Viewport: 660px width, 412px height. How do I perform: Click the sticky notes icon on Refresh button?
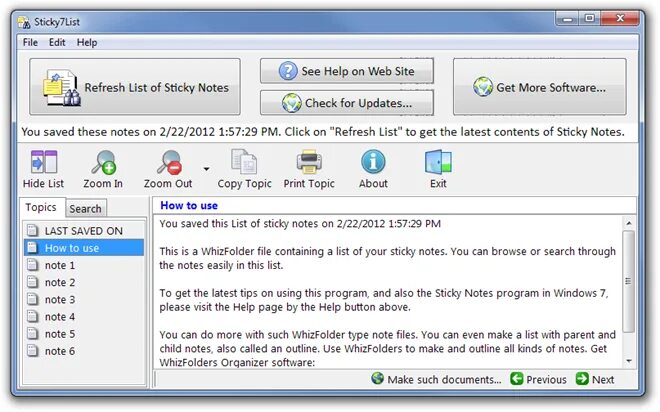(61, 88)
